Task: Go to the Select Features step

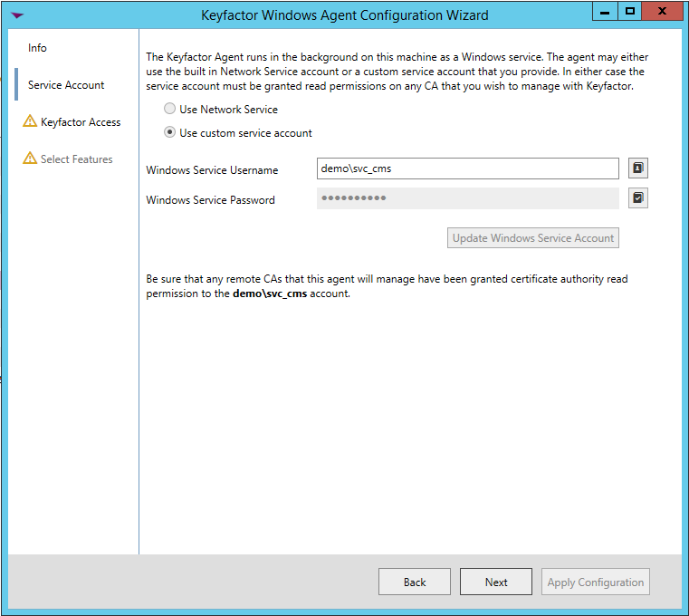Action: (76, 159)
